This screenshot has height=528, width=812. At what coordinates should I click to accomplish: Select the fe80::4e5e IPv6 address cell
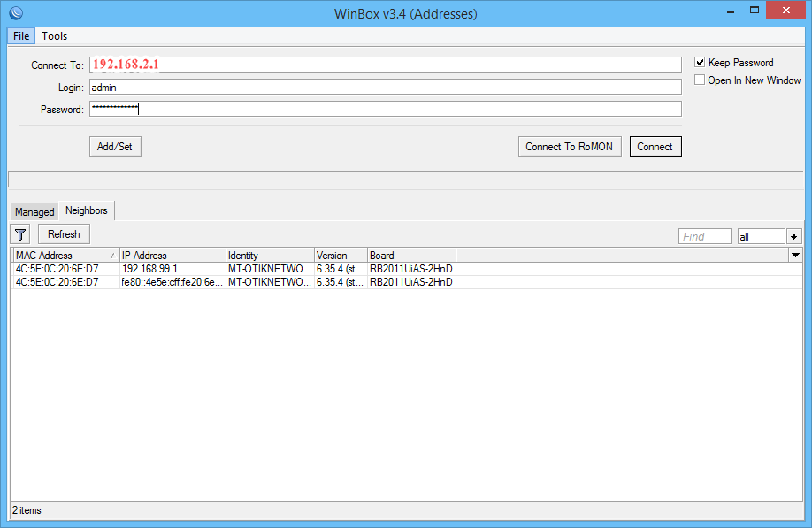click(172, 282)
